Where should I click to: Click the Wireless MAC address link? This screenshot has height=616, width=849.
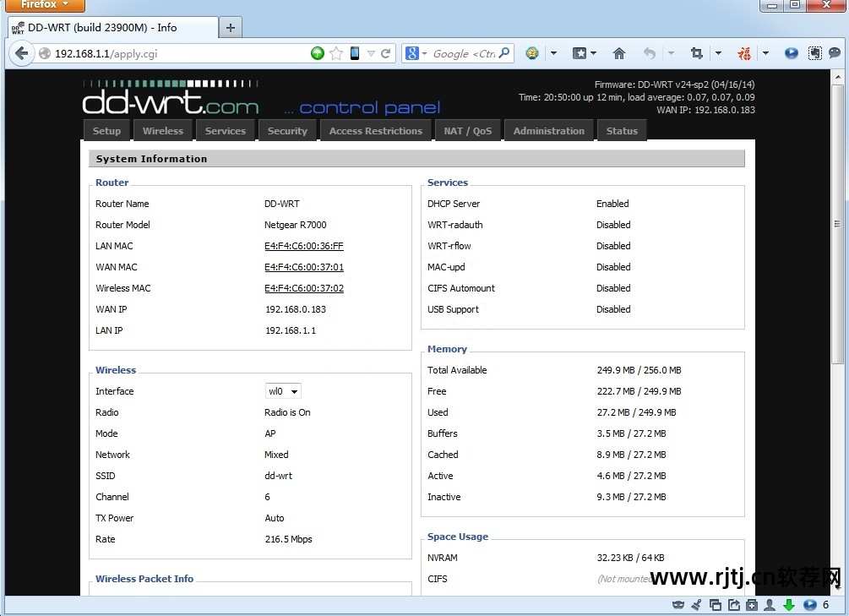pos(304,288)
